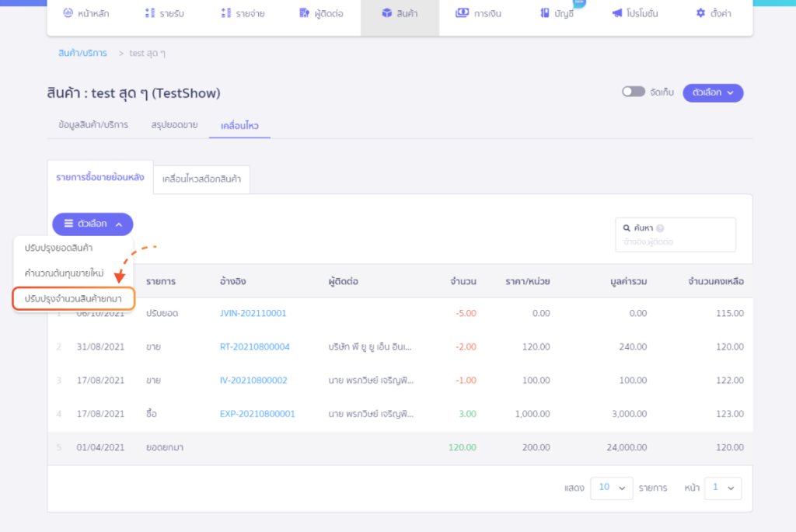Open the page number dropdown showing 1

[x=723, y=488]
